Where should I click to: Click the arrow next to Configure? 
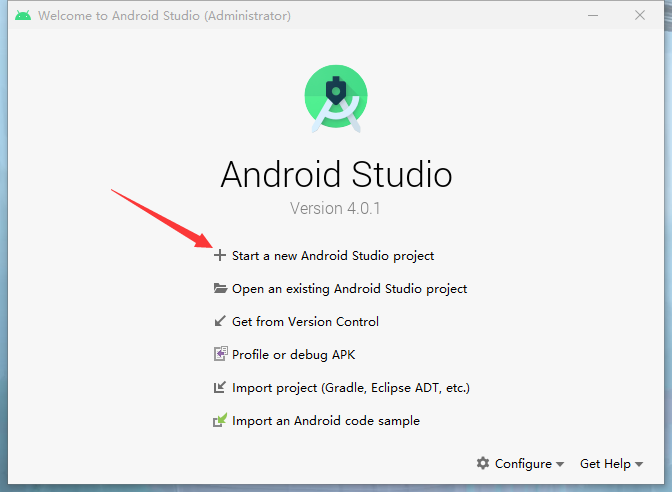click(x=560, y=464)
